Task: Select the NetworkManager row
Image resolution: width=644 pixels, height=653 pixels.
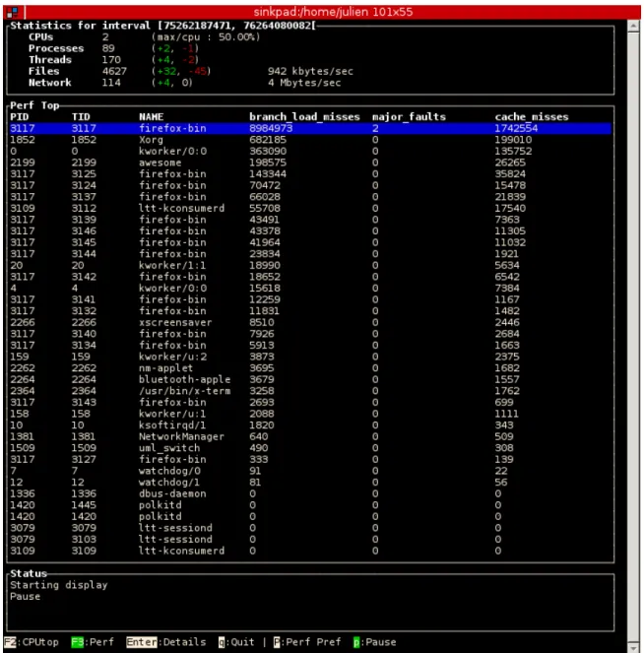Action: 310,436
